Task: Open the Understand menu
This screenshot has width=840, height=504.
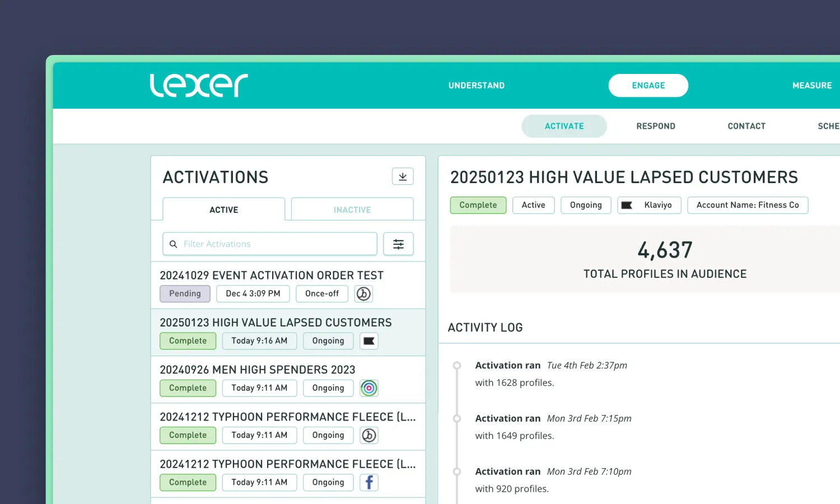Action: [477, 86]
